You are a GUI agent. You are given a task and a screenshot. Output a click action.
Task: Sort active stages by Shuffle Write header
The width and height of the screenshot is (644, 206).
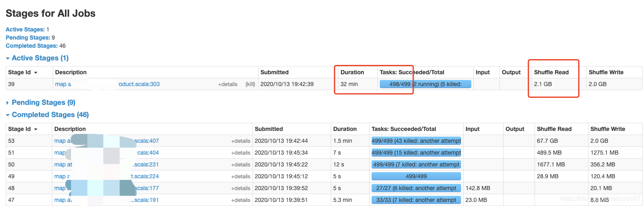pyautogui.click(x=606, y=72)
